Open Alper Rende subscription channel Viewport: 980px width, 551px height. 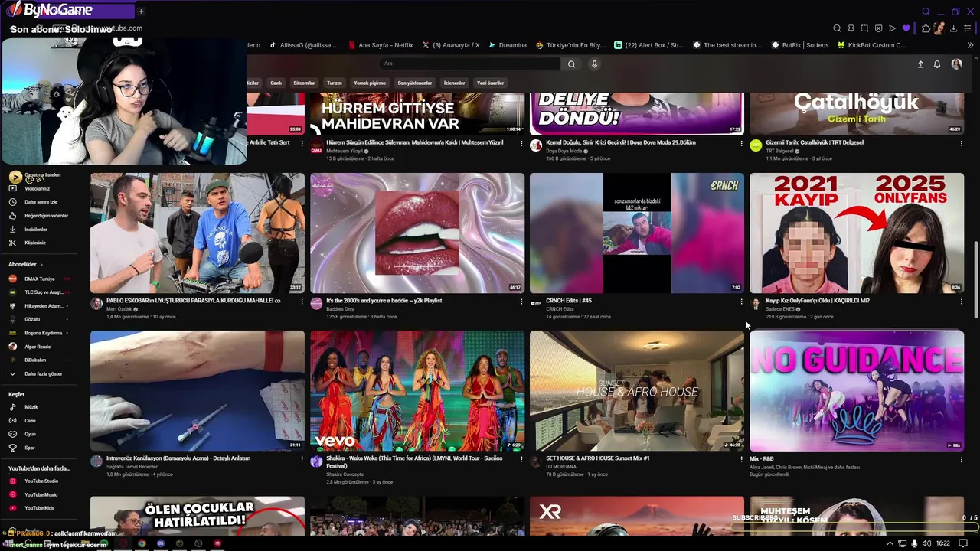tap(38, 347)
